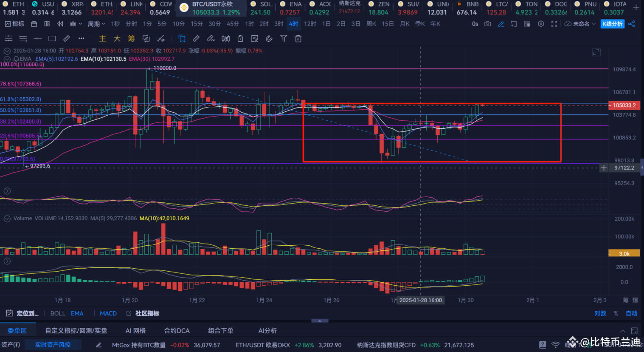The height and width of the screenshot is (352, 644).
Task: Click the help question mark icon
Action: [543, 345]
